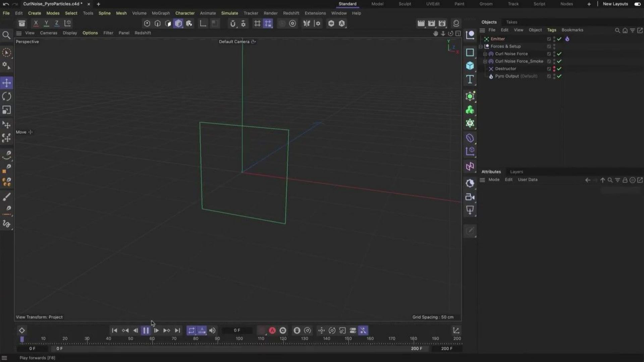Image resolution: width=644 pixels, height=362 pixels.
Task: Click the current frame 0 F field
Action: point(237,330)
